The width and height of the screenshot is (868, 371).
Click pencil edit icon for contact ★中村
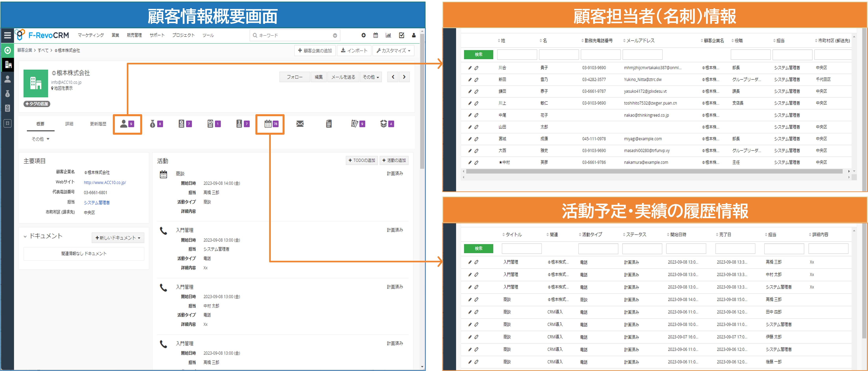(x=470, y=162)
